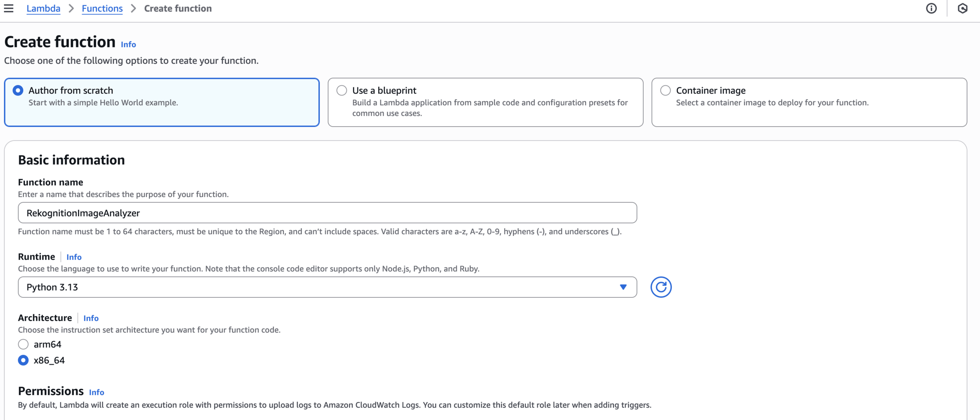The image size is (980, 420).
Task: Go to Lambda breadcrumb link
Action: coord(43,9)
